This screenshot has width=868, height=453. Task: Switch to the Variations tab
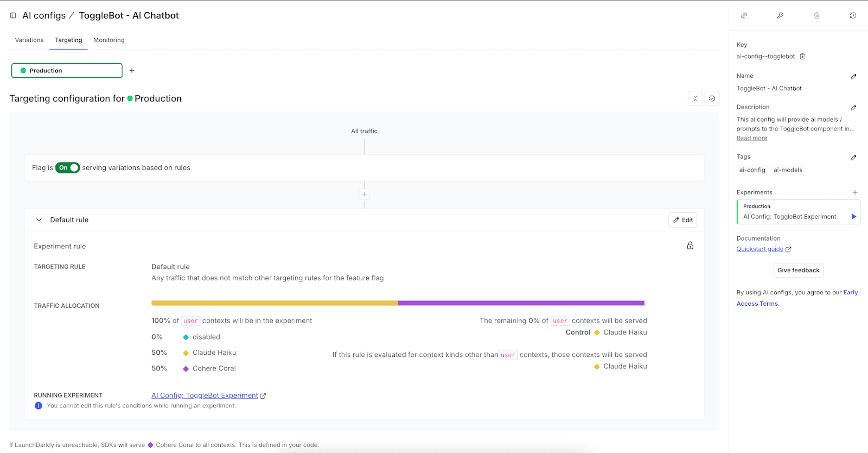(x=29, y=40)
